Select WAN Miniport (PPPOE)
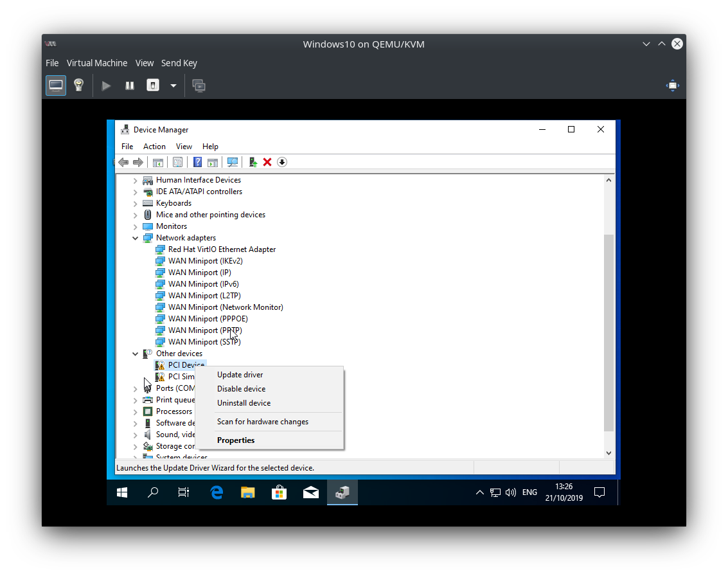728x576 pixels. tap(208, 319)
